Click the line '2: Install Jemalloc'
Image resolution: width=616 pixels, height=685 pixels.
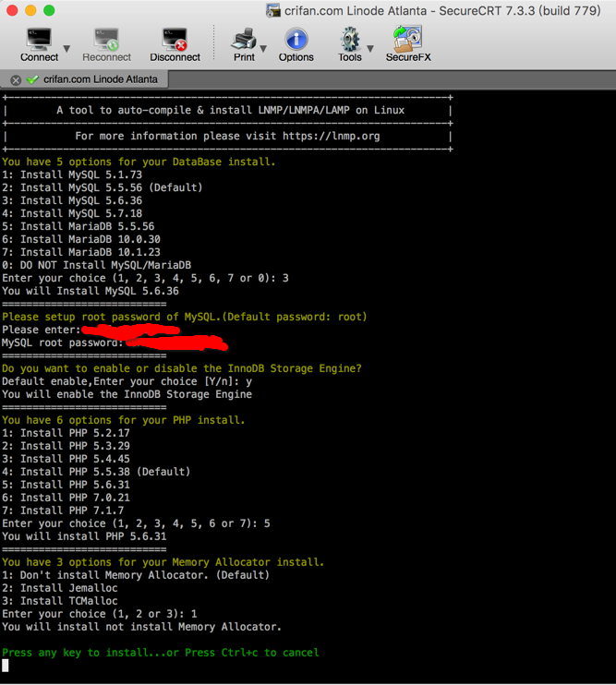click(x=60, y=588)
